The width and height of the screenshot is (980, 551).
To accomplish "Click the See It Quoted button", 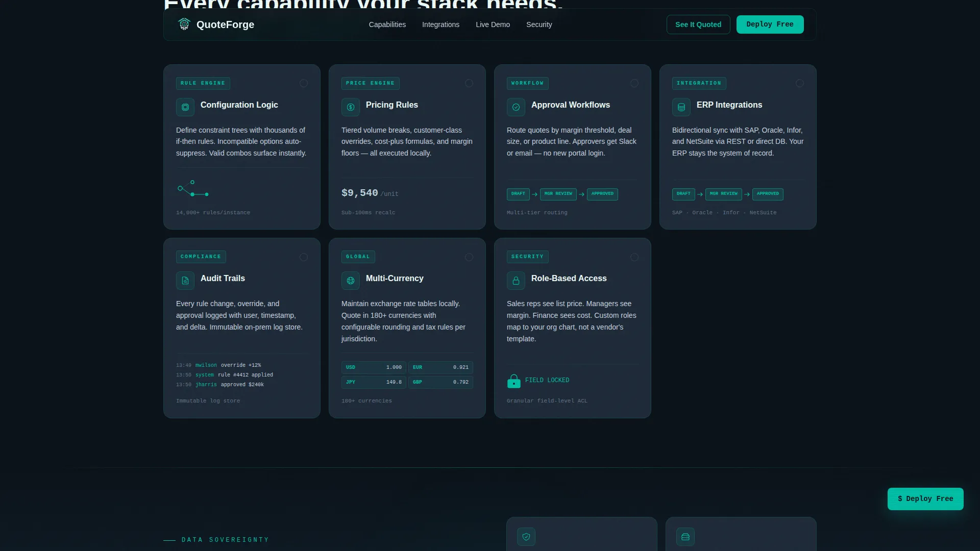I will [x=698, y=24].
